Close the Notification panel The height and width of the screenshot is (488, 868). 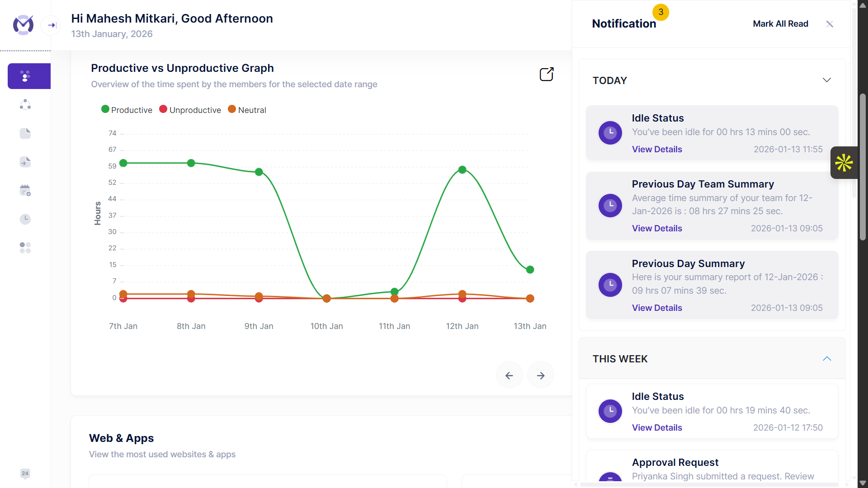click(x=830, y=24)
